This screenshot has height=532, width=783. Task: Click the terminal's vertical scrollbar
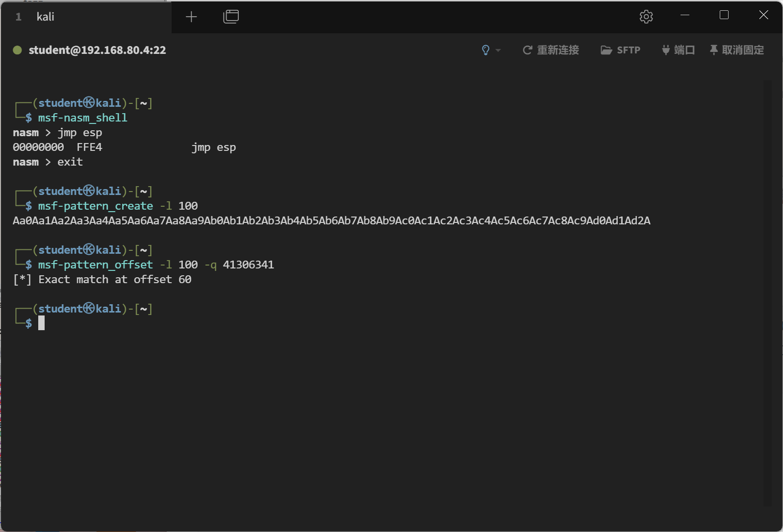pos(767,293)
